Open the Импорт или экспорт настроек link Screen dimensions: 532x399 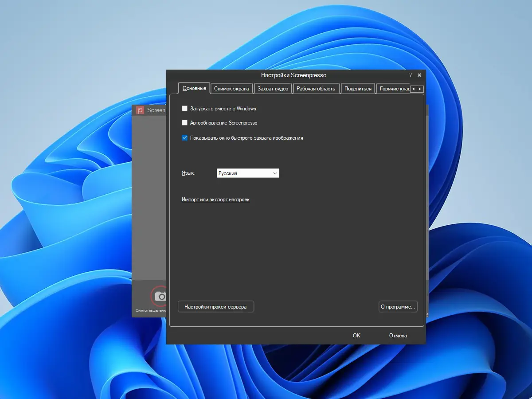tap(215, 199)
